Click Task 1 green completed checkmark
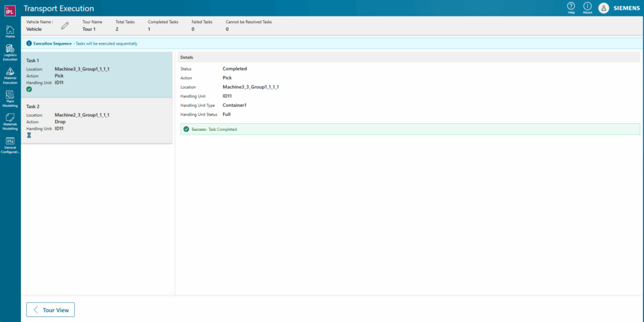644x322 pixels. (29, 89)
